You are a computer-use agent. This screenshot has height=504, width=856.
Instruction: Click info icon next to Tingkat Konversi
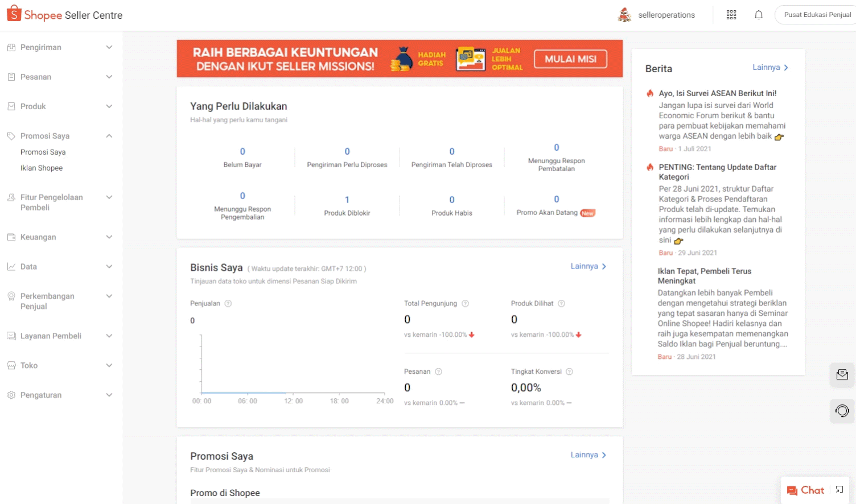569,372
